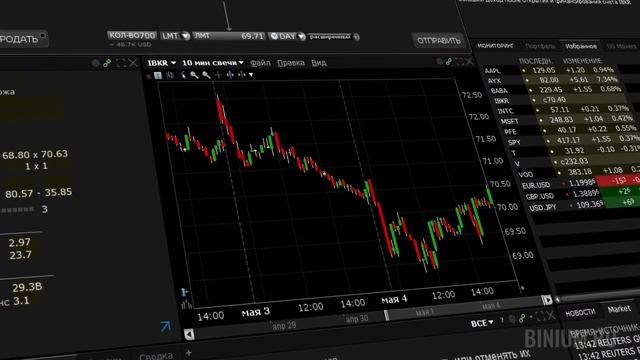Open the 10 мин свечи interval dropdown
640x360 pixels.
[213, 63]
